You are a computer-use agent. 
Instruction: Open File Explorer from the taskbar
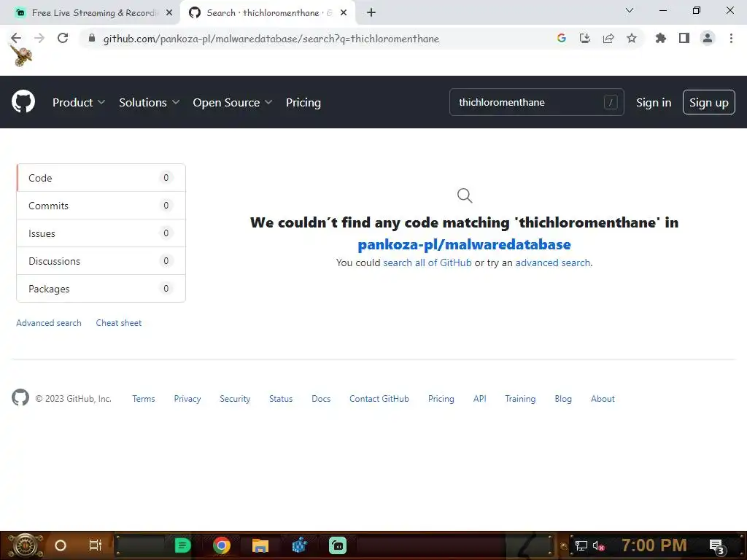[x=260, y=545]
